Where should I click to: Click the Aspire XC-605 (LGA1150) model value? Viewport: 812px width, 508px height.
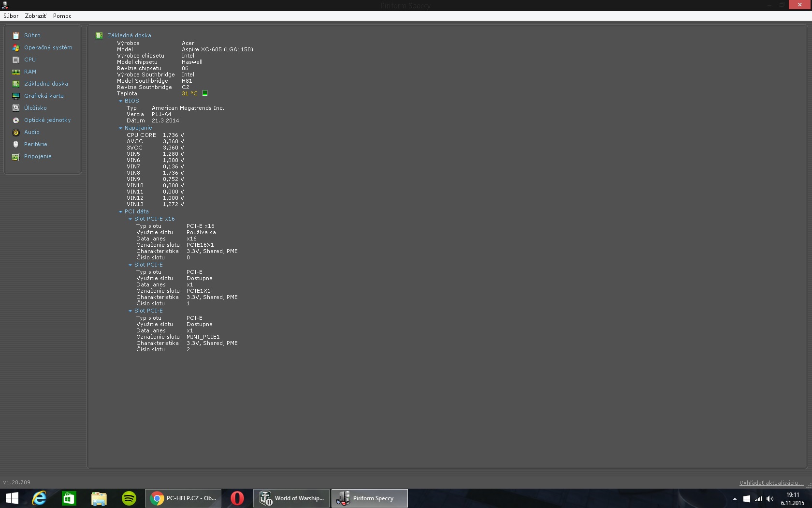click(217, 49)
